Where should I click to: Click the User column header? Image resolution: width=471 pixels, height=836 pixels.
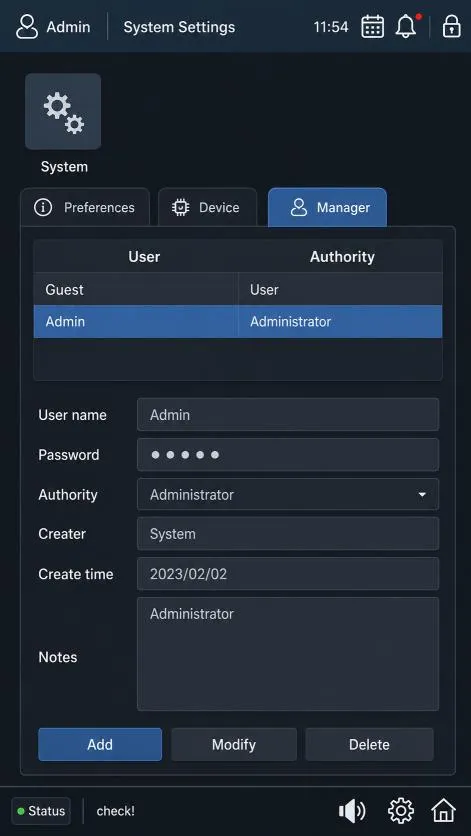point(144,257)
